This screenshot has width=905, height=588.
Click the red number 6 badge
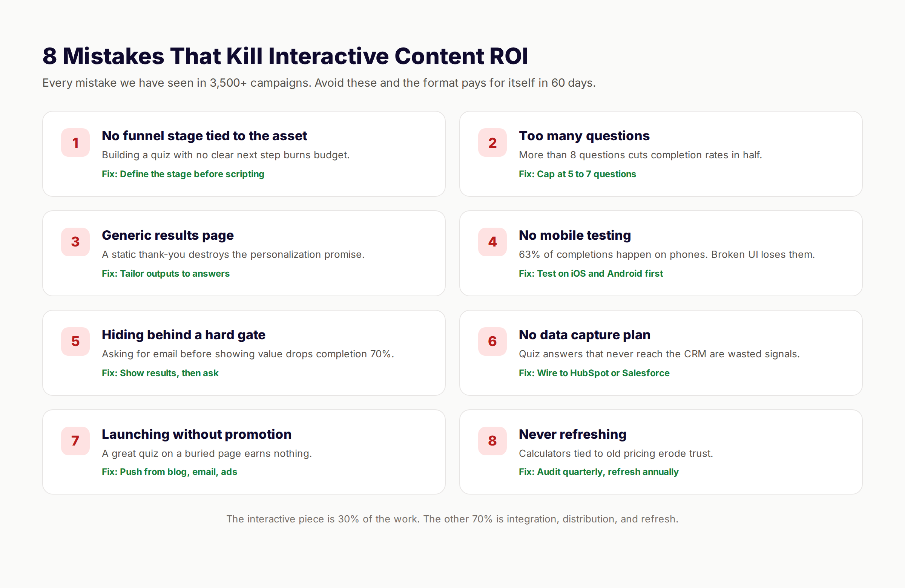[x=492, y=341]
